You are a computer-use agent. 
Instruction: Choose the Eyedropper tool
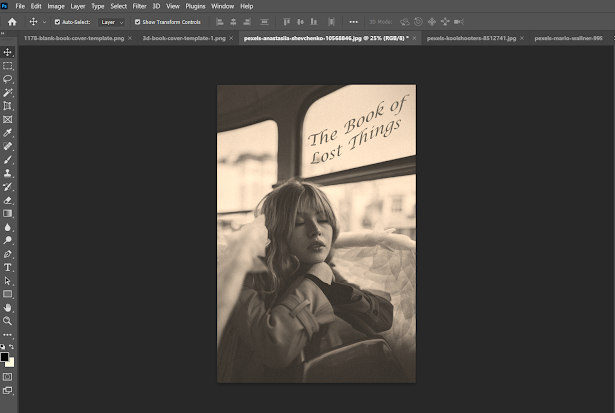(8, 132)
